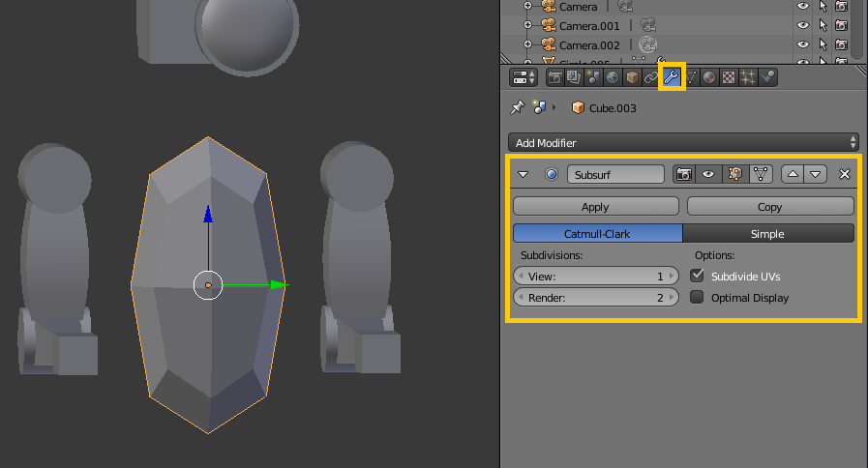868x468 pixels.
Task: Open the Mesh Data properties tab
Action: pyautogui.click(x=691, y=77)
